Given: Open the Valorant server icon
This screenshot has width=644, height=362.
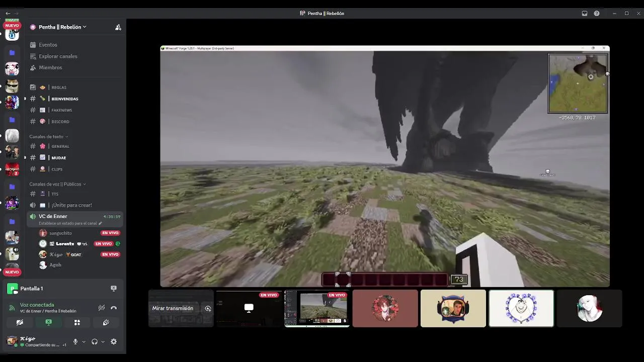Looking at the screenshot, I should tap(12, 169).
